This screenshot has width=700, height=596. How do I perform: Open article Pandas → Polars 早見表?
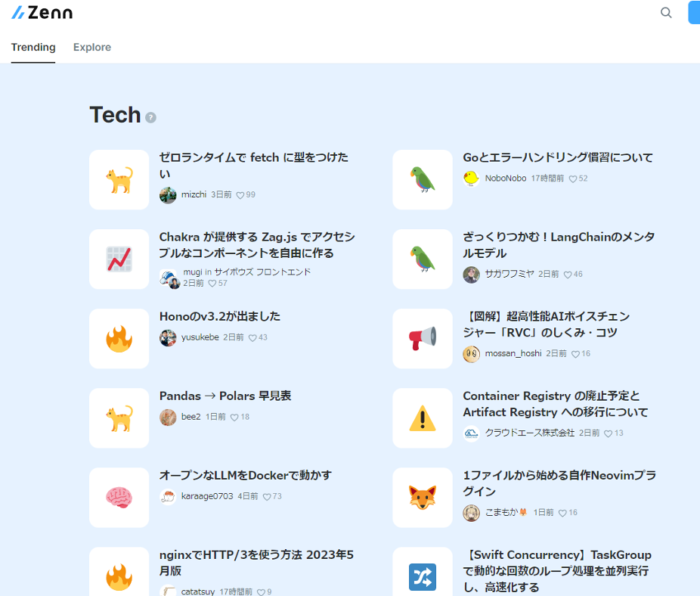point(225,396)
